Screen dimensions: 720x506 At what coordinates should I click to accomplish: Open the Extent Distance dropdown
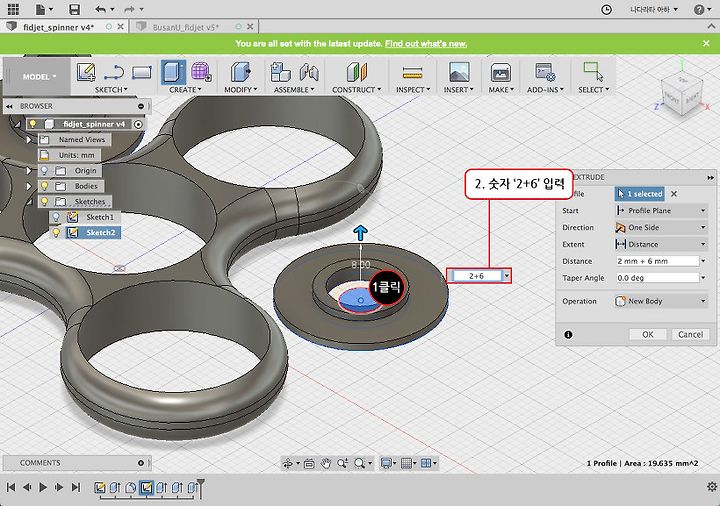[661, 244]
